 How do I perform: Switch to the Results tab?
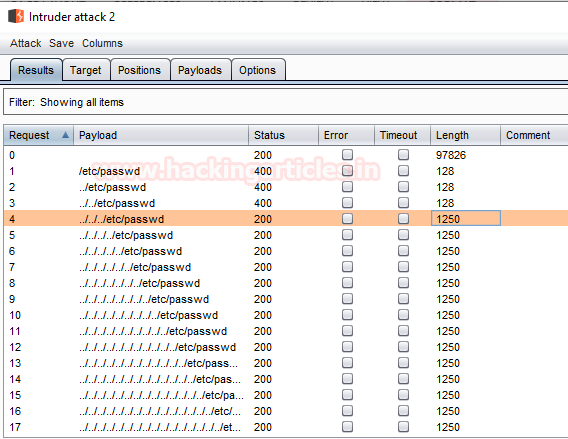coord(36,70)
